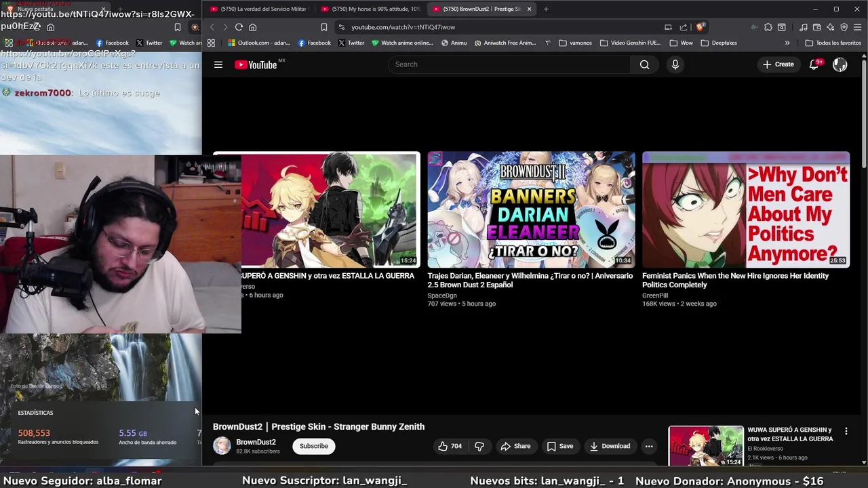Open more actions ellipsis below the video

(x=649, y=446)
